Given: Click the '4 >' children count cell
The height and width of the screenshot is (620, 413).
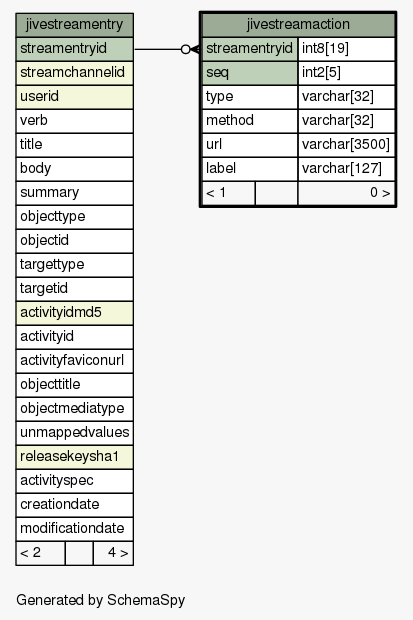Looking at the screenshot, I should 113,553.
